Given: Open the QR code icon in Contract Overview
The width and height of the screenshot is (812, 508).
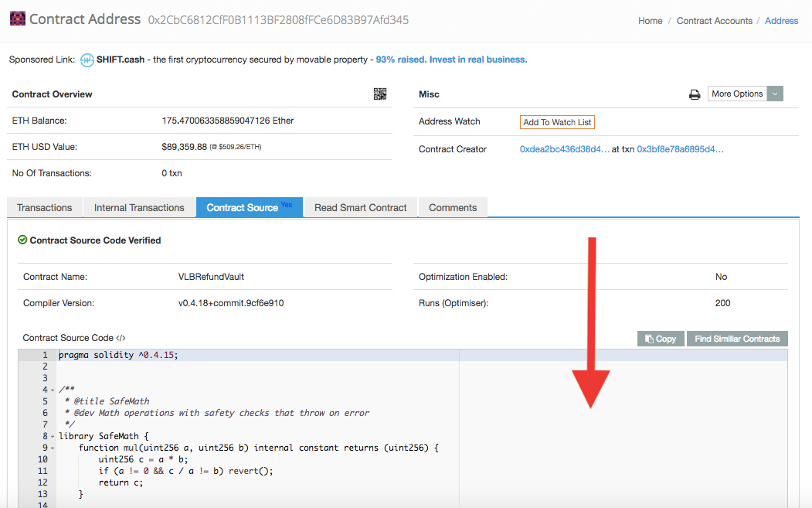Looking at the screenshot, I should click(380, 94).
